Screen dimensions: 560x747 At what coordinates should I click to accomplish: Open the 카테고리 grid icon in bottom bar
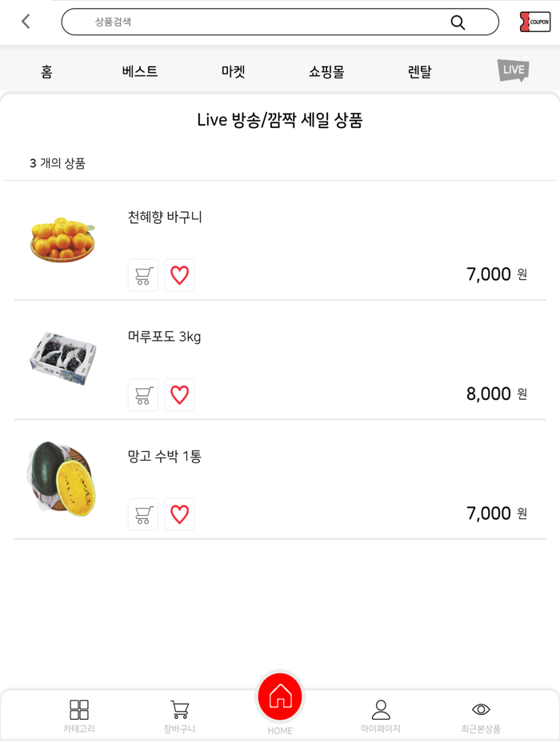[x=78, y=708]
